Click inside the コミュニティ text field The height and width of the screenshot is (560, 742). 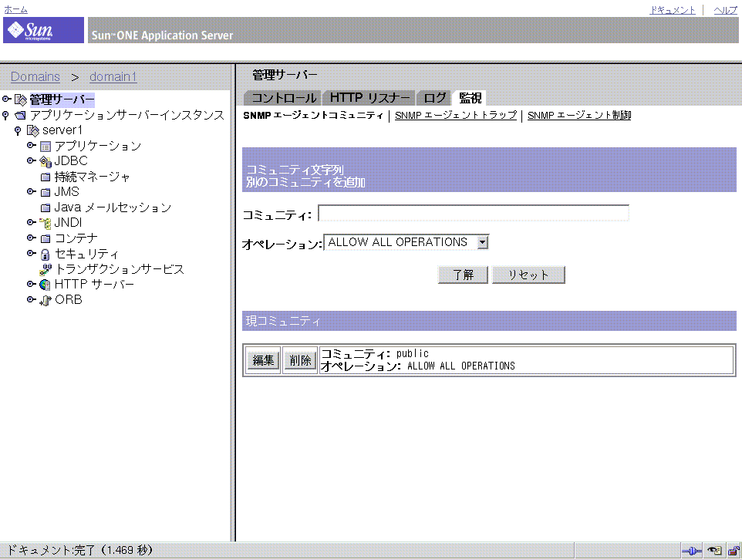473,213
